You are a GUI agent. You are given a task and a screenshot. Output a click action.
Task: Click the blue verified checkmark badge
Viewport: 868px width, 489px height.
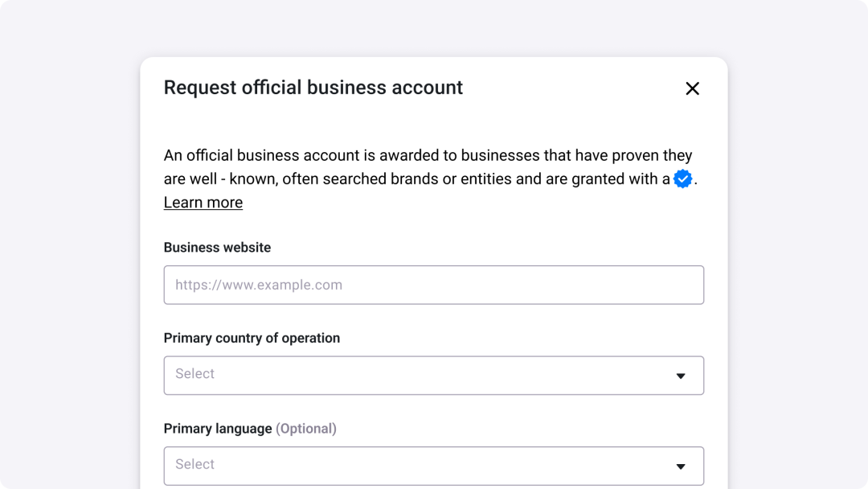tap(682, 179)
